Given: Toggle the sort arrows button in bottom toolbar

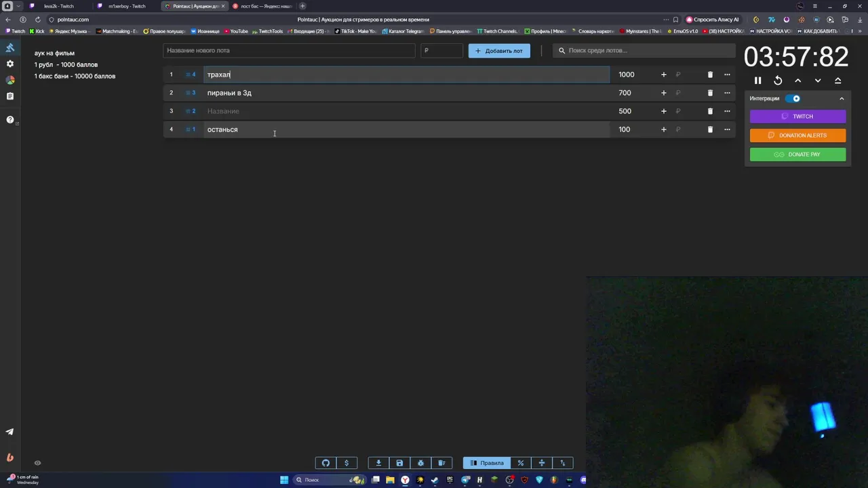Looking at the screenshot, I should [563, 463].
